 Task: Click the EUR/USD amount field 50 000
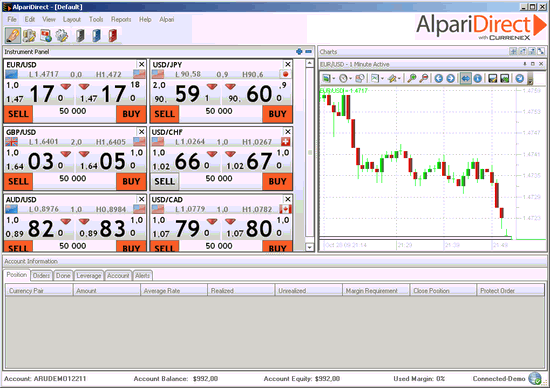73,111
